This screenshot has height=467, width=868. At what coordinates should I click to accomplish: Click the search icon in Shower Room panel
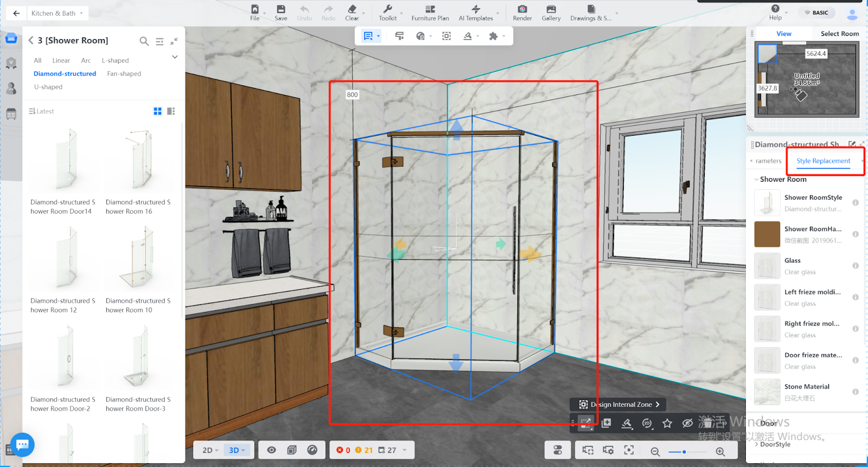click(x=144, y=41)
